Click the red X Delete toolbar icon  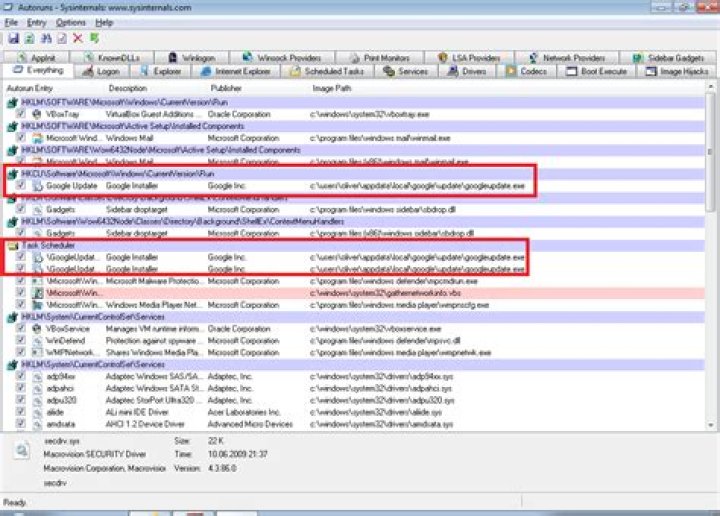point(78,39)
